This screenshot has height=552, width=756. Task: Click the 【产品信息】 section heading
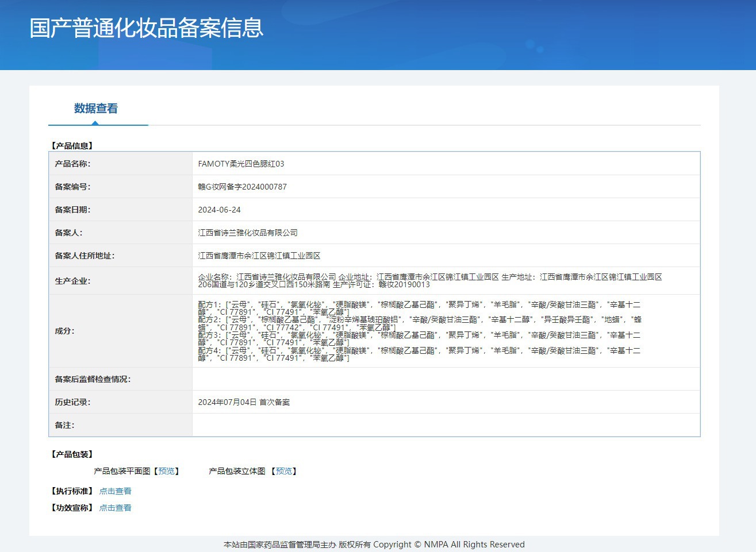pos(72,146)
